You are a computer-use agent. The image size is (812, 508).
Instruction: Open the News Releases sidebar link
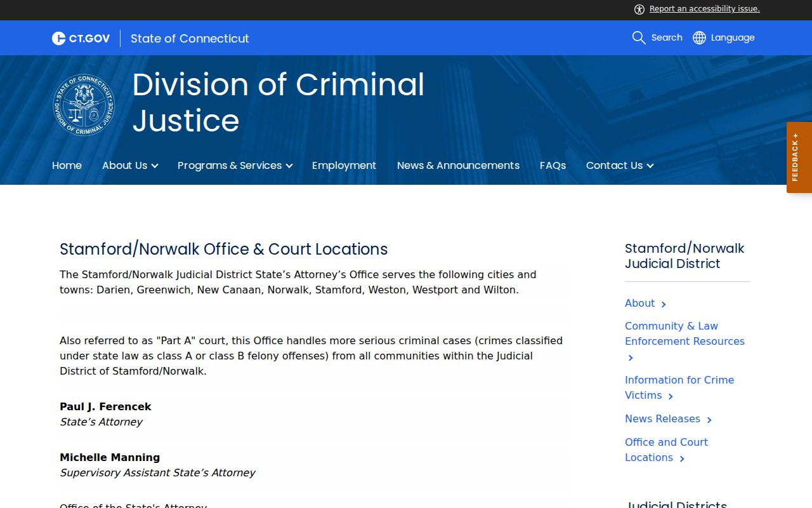coord(662,418)
